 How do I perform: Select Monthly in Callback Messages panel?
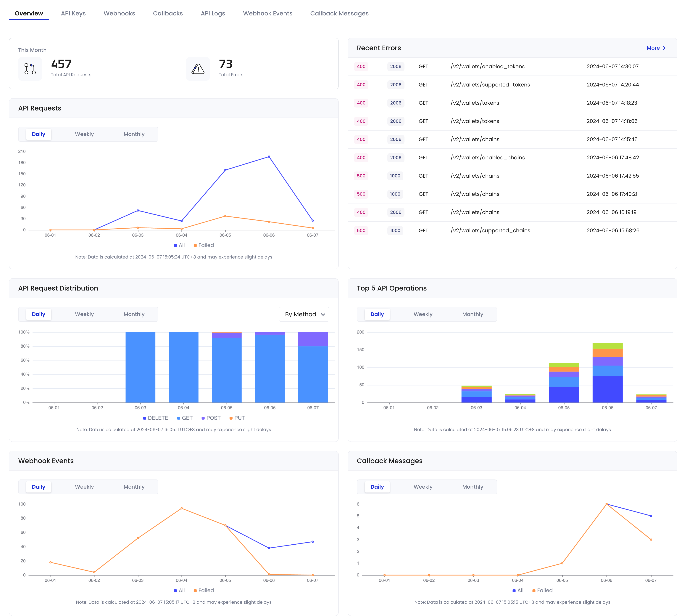[473, 487]
